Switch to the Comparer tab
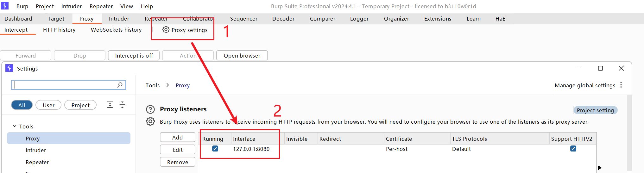644x173 pixels. 323,19
